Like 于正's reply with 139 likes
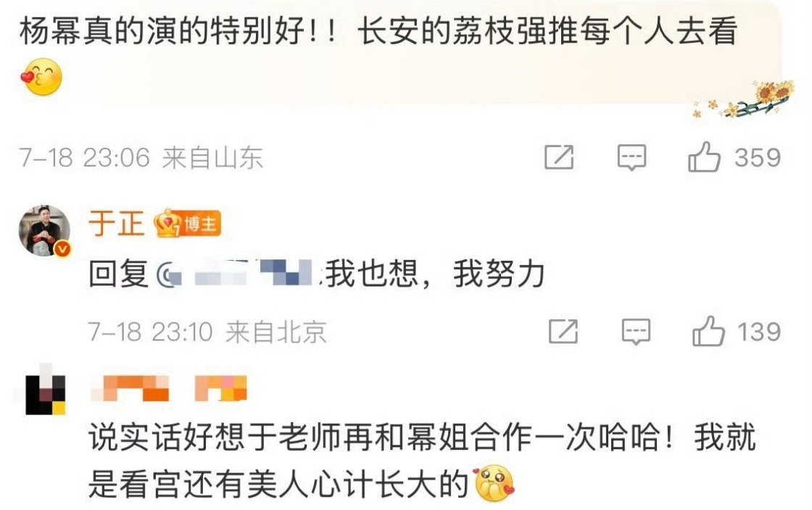Viewport: 812px width, 510px height. [x=708, y=331]
